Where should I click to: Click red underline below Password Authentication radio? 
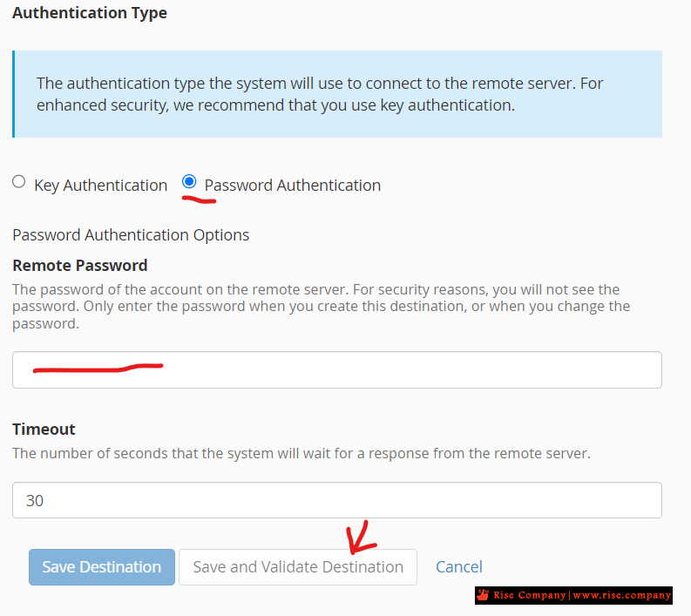[200, 200]
